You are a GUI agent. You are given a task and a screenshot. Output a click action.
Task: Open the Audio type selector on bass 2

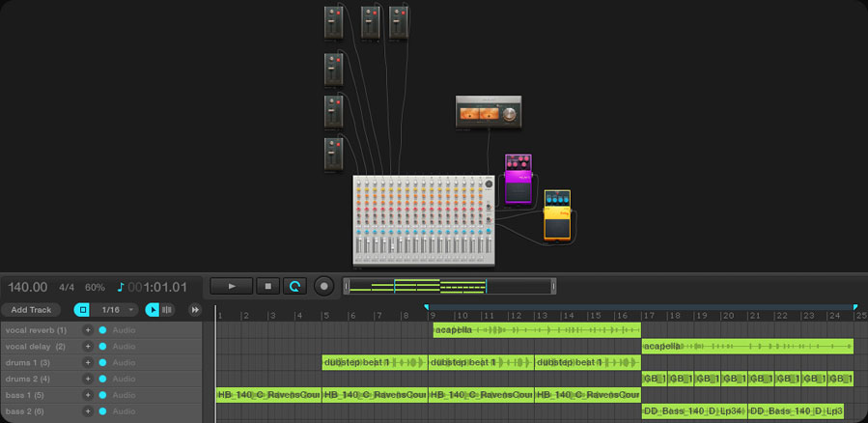(x=124, y=411)
